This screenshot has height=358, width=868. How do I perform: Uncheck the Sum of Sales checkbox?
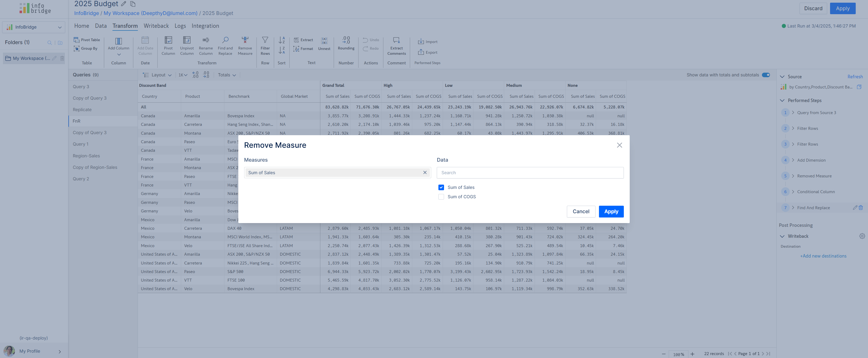[x=441, y=188]
